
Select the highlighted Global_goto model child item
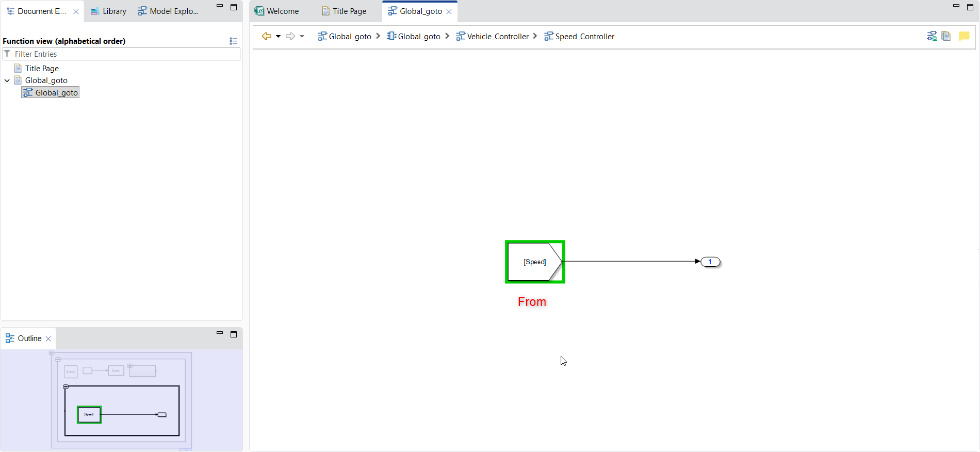51,93
